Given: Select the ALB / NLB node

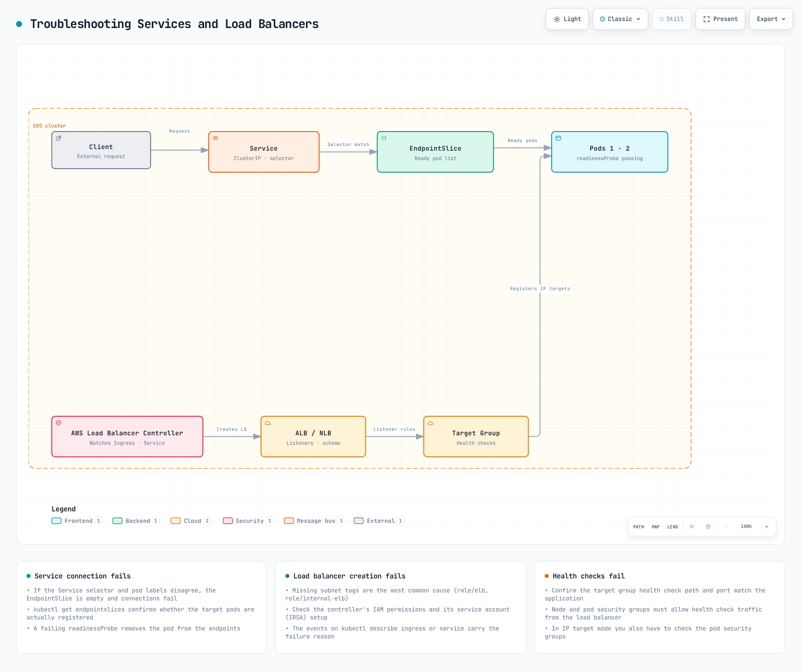Looking at the screenshot, I should [313, 437].
